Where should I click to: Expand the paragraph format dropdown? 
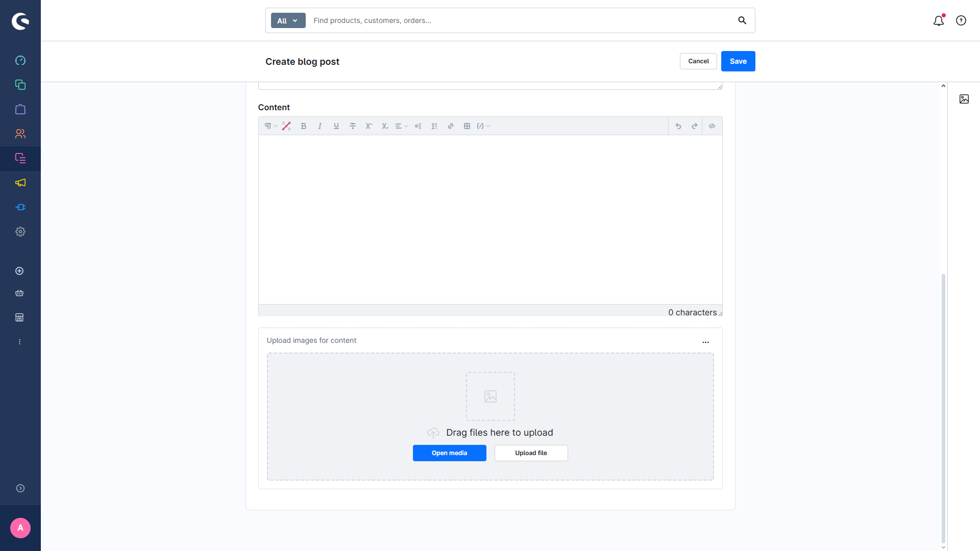click(271, 126)
